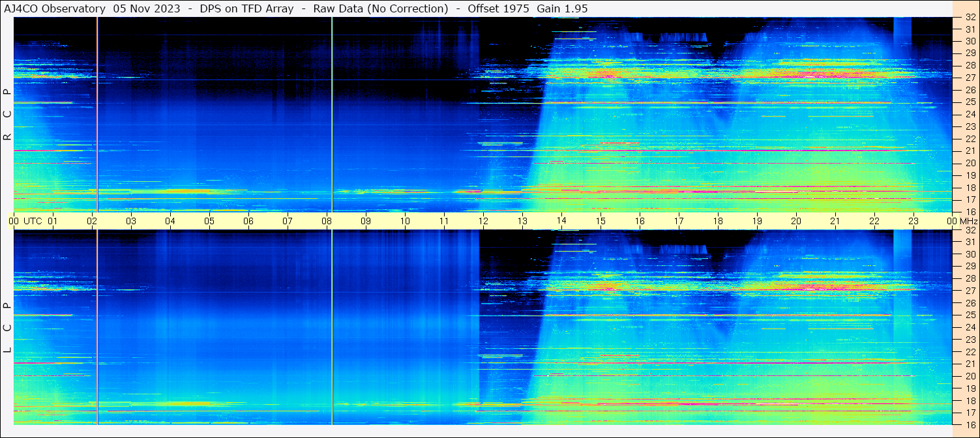Click the "UTC" label on time axis
The image size is (980, 438).
point(33,221)
